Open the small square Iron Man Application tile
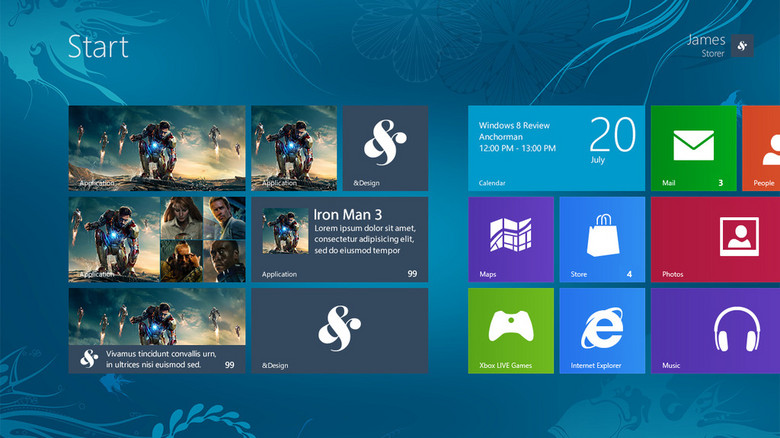Screen dimensions: 780x438 click(293, 148)
